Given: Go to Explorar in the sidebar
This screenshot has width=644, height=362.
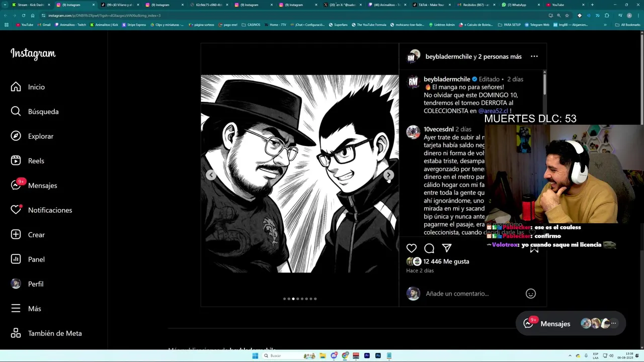Looking at the screenshot, I should point(32,136).
